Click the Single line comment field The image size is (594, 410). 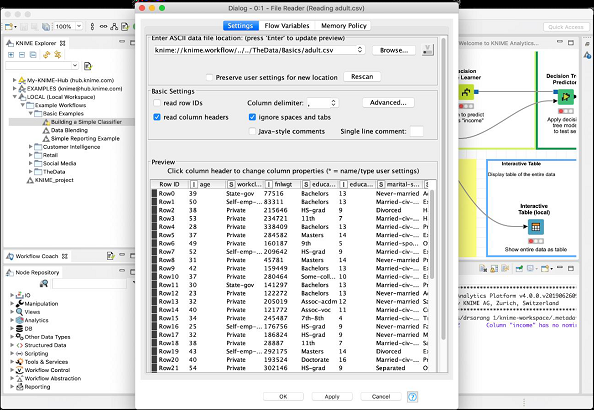tap(417, 131)
